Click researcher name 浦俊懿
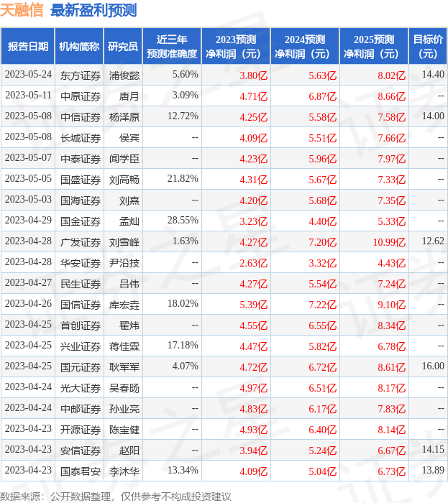 point(124,75)
